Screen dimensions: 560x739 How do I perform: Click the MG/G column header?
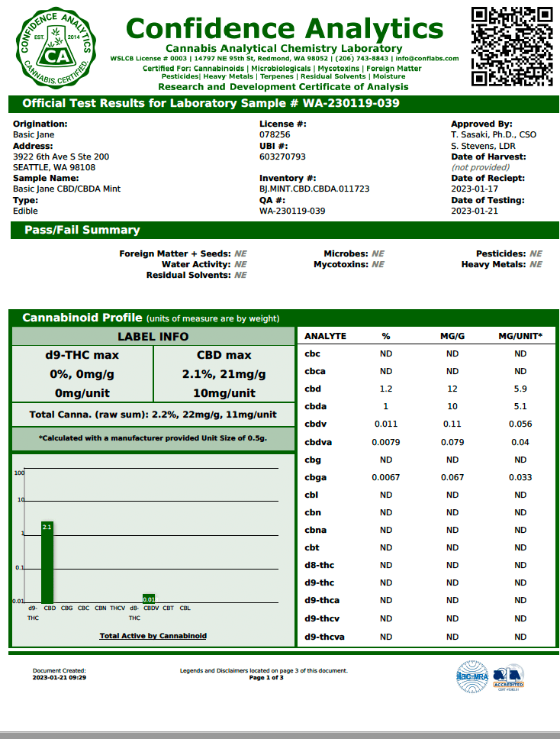point(452,336)
